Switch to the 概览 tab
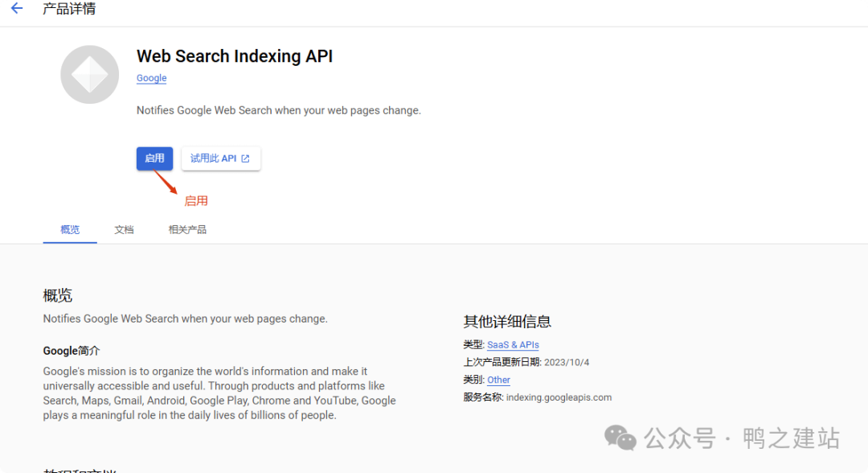 tap(70, 229)
